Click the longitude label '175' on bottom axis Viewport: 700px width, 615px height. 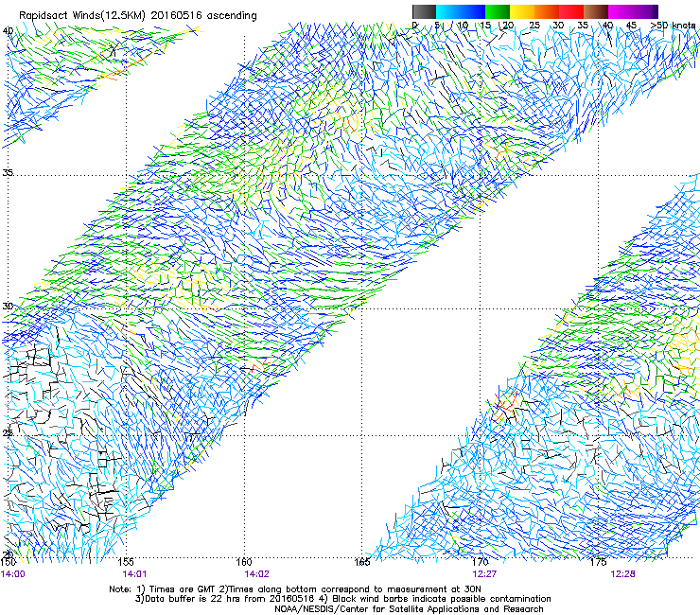pos(598,562)
